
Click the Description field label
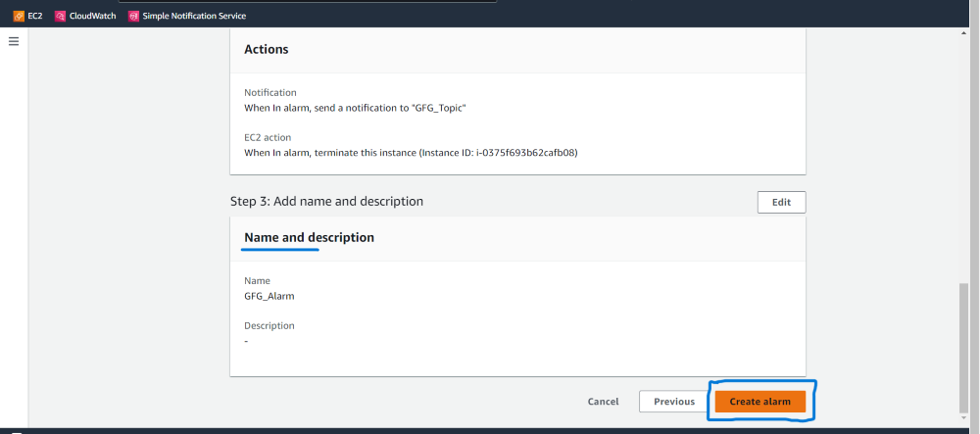[x=269, y=325]
